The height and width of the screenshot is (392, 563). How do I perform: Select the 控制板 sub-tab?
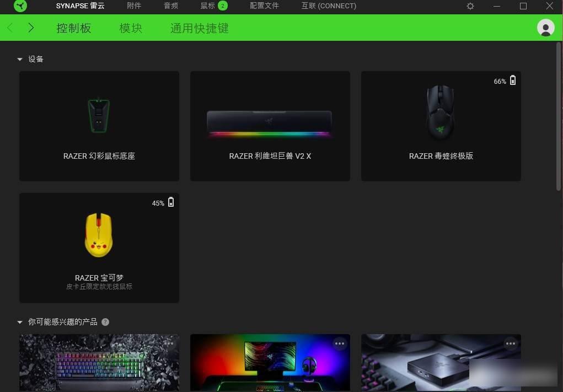coord(73,28)
